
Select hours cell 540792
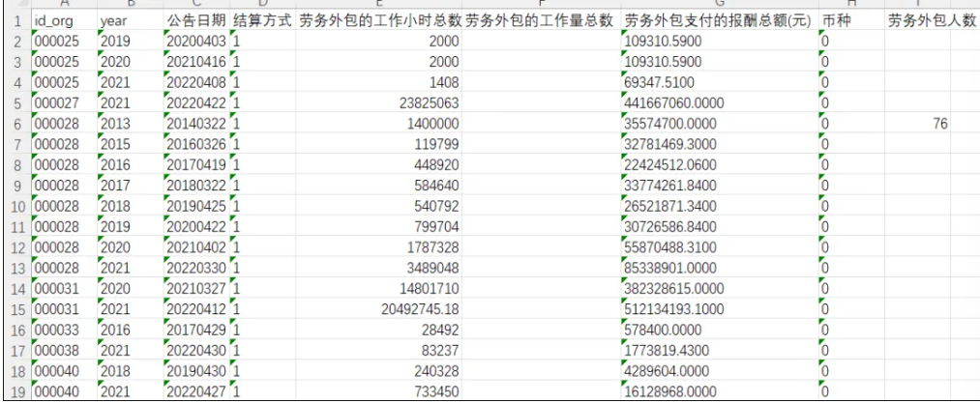(379, 206)
